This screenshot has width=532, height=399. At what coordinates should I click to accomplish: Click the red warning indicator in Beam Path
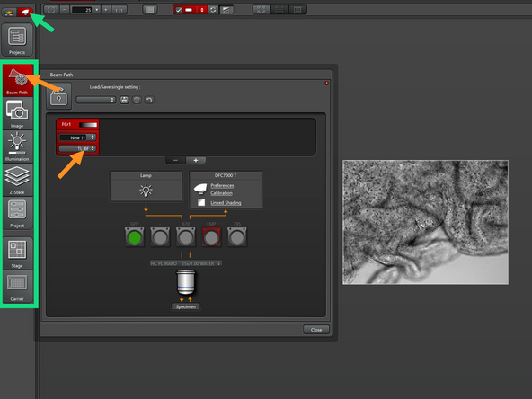pyautogui.click(x=326, y=83)
